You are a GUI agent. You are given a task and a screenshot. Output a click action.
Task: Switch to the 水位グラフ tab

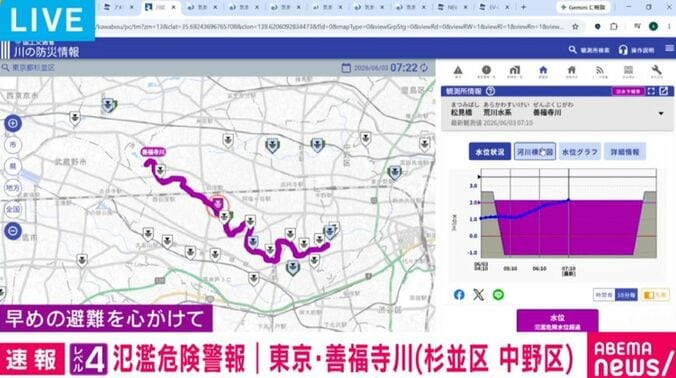[580, 152]
